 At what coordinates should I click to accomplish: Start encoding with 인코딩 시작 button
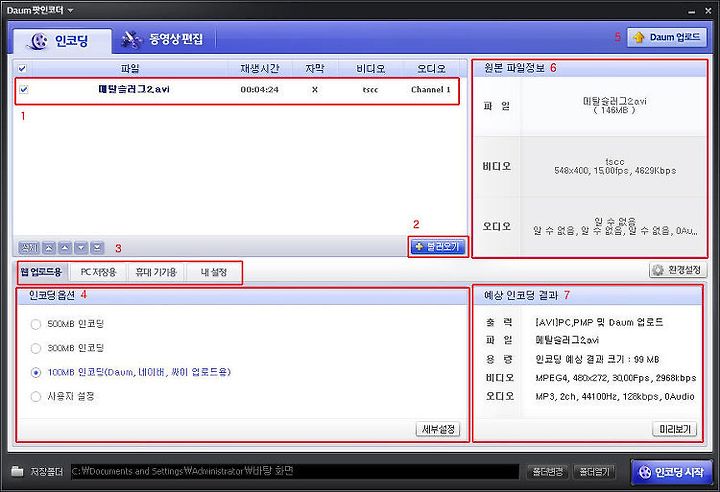[x=673, y=472]
